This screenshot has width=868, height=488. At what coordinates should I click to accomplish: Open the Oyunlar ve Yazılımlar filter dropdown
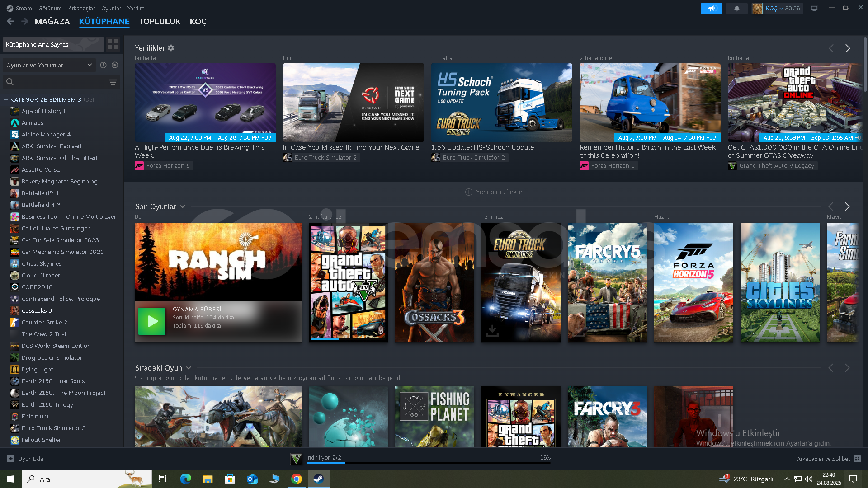point(49,65)
